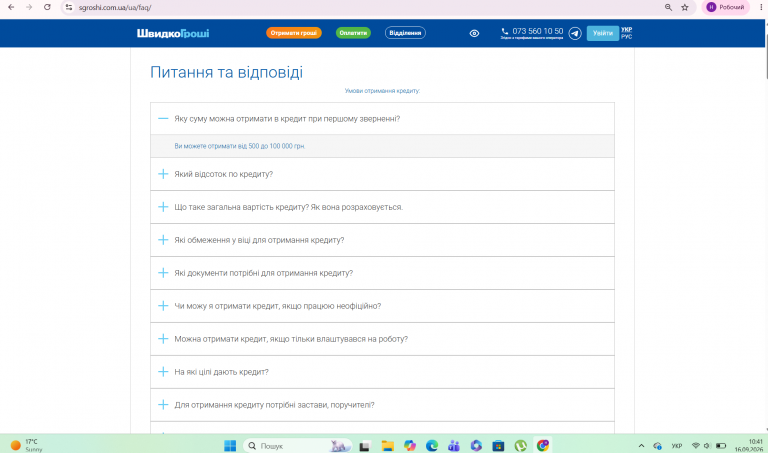The width and height of the screenshot is (768, 453).
Task: Show hidden system tray icons
Action: tap(641, 446)
